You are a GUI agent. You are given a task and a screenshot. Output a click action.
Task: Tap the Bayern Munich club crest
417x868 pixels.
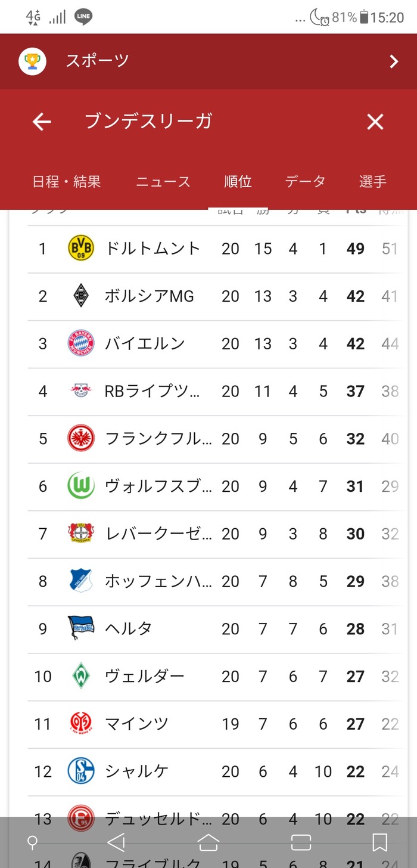(81, 343)
